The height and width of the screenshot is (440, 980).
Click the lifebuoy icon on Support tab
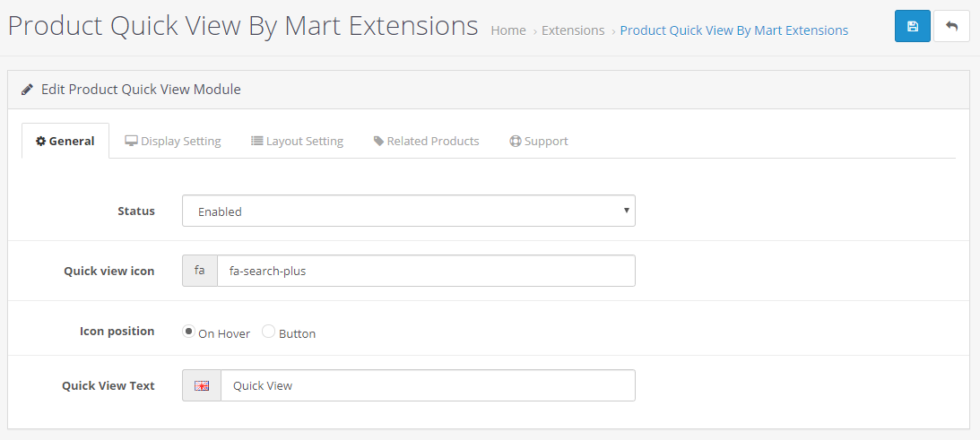[x=516, y=141]
